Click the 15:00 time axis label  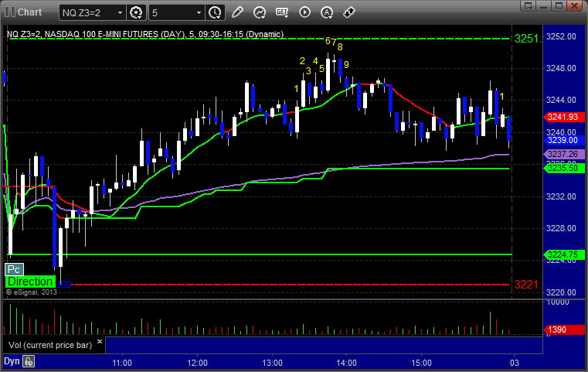pos(422,363)
